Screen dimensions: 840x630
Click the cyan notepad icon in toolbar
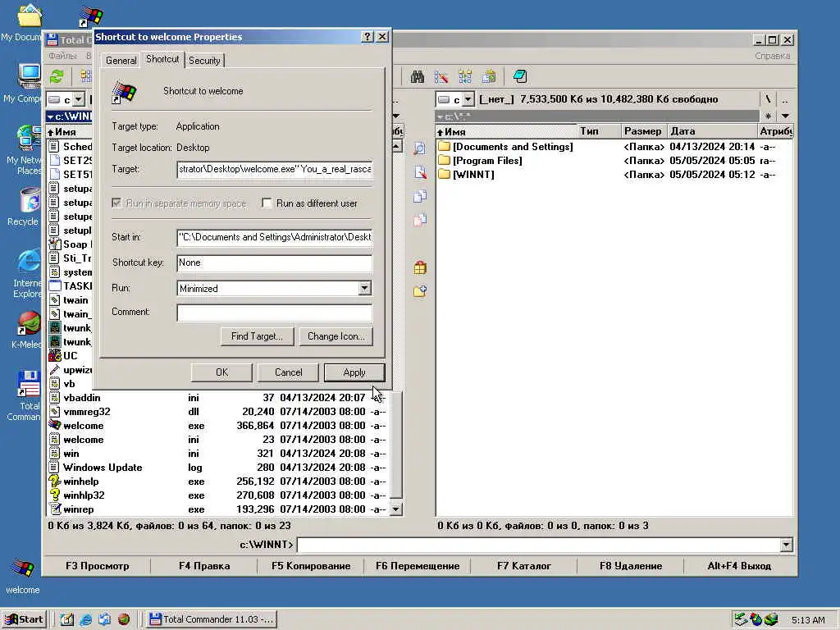click(519, 76)
